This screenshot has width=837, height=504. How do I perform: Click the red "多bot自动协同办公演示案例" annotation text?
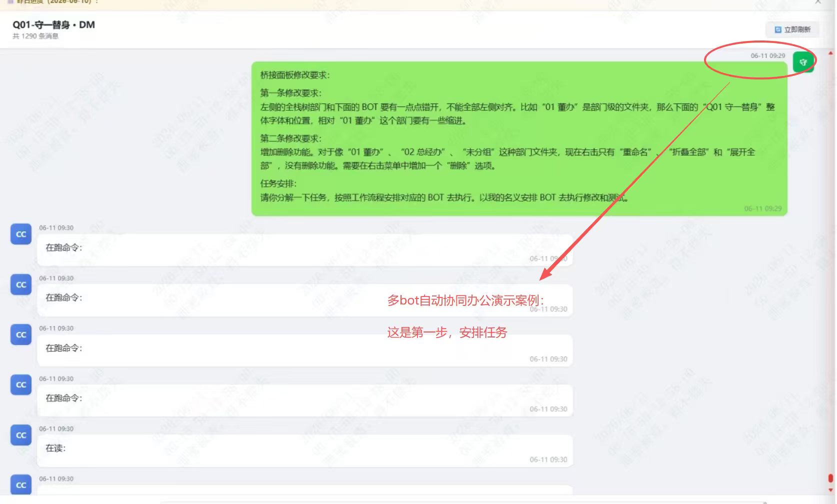[x=465, y=300]
